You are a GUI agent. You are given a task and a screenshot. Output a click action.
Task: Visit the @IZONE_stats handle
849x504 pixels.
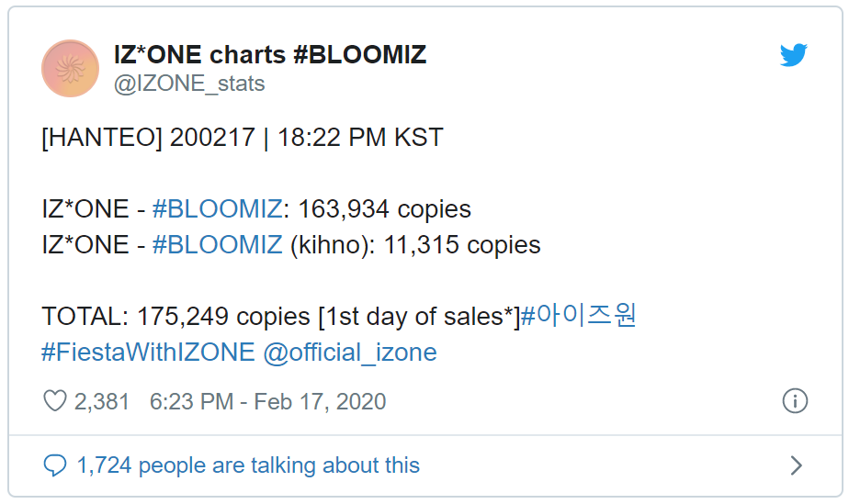pyautogui.click(x=189, y=84)
